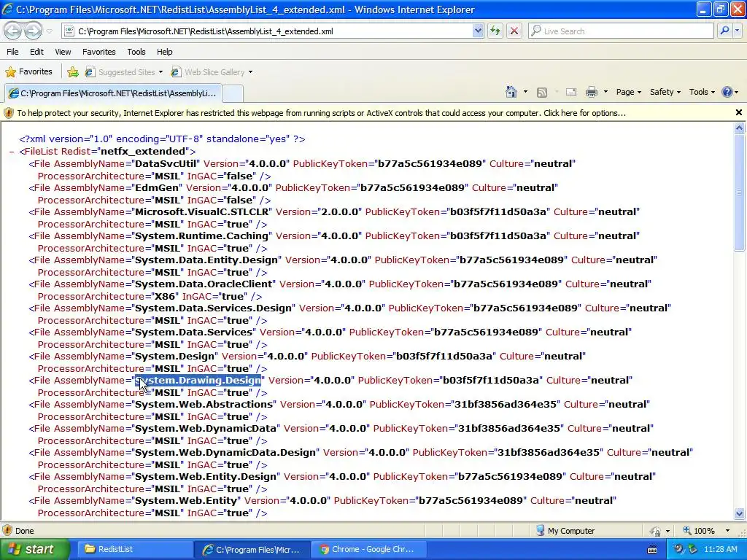Click the red Stop loading button
Image resolution: width=747 pixels, height=560 pixels.
514,31
